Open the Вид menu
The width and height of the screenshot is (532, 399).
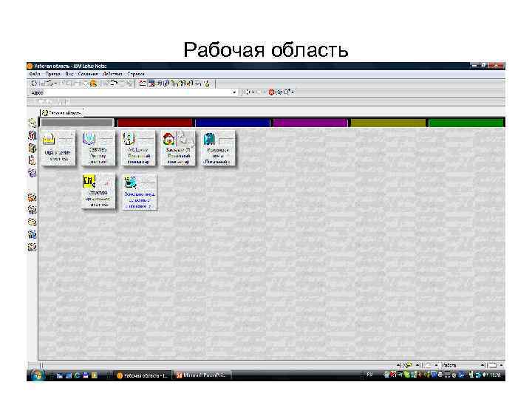(x=69, y=74)
